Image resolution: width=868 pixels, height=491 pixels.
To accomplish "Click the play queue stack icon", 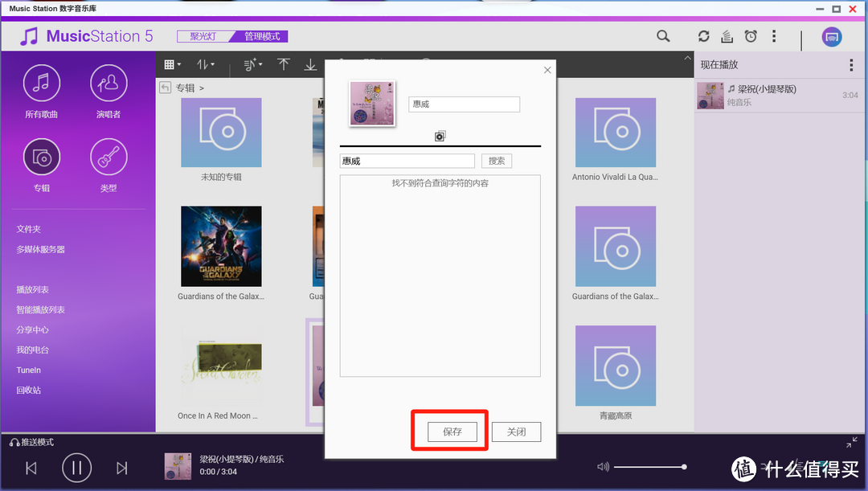I will point(726,36).
